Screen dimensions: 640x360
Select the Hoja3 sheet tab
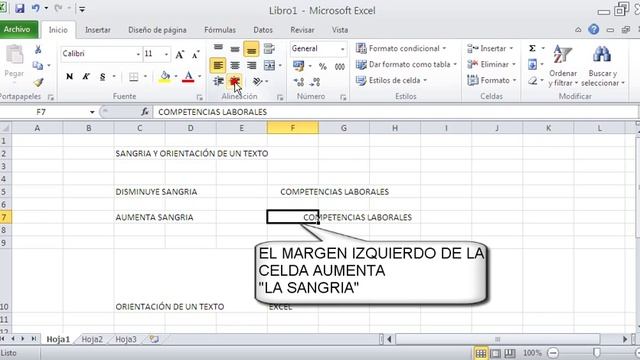[x=126, y=339]
